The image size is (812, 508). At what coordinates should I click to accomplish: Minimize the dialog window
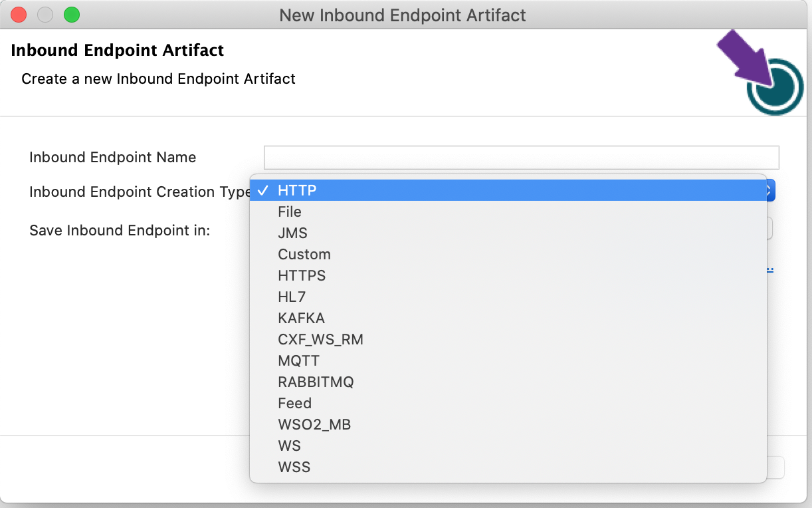tap(45, 15)
